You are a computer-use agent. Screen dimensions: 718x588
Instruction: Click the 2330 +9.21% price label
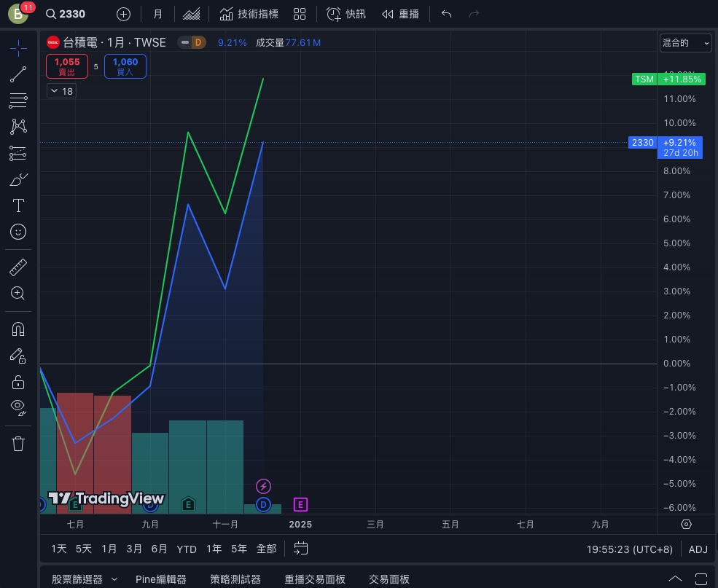coord(666,147)
